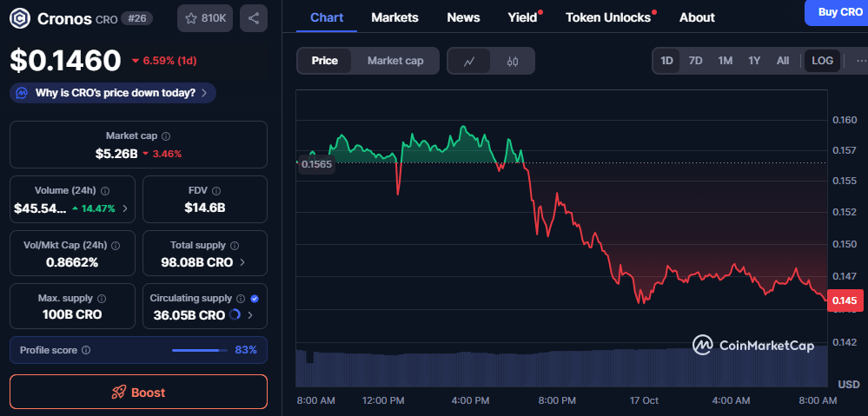Click the Cronos logo icon
The image size is (868, 416).
19,17
